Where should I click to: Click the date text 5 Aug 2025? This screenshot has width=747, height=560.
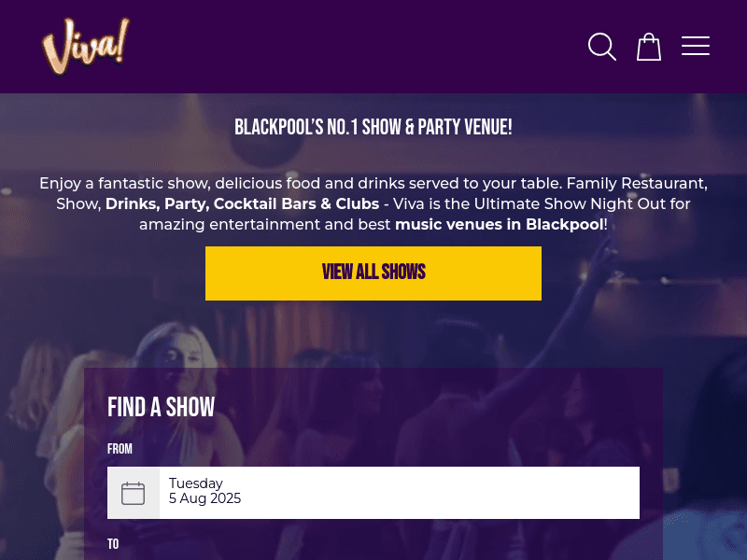(204, 498)
